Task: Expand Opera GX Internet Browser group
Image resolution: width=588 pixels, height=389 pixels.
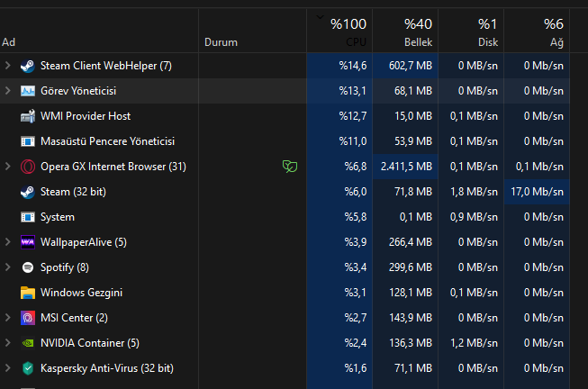Action: pos(7,167)
